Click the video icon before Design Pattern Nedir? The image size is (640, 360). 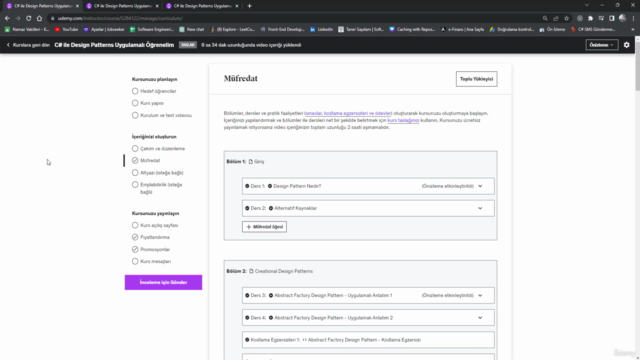(x=270, y=186)
